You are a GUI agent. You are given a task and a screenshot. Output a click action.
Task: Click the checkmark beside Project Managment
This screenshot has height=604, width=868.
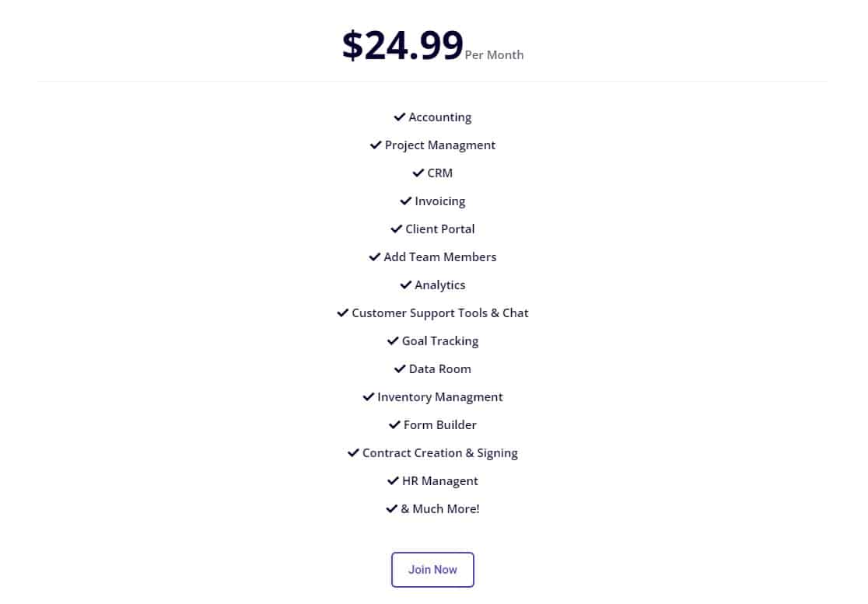375,145
